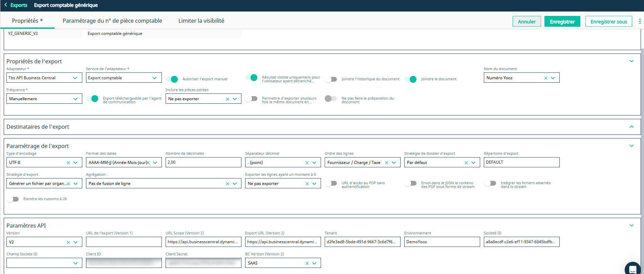Click the vertical scrollbar on the right
644x274 pixels.
coord(642,135)
